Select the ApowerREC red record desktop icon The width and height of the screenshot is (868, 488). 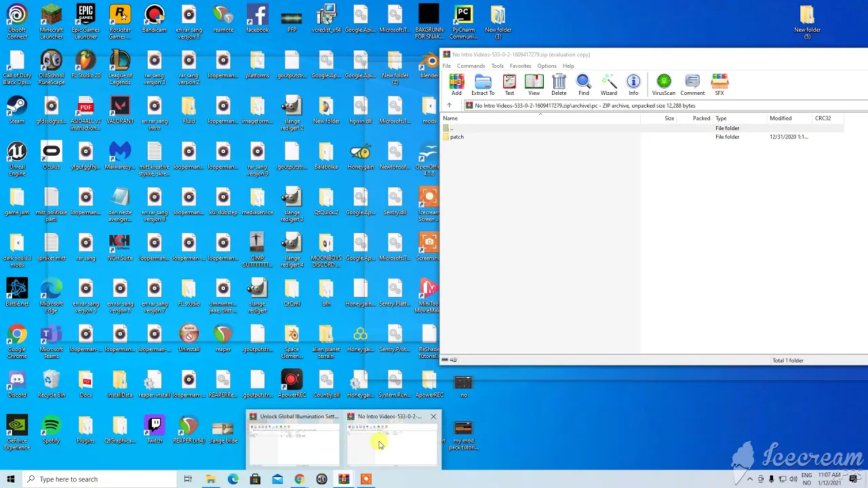click(292, 384)
